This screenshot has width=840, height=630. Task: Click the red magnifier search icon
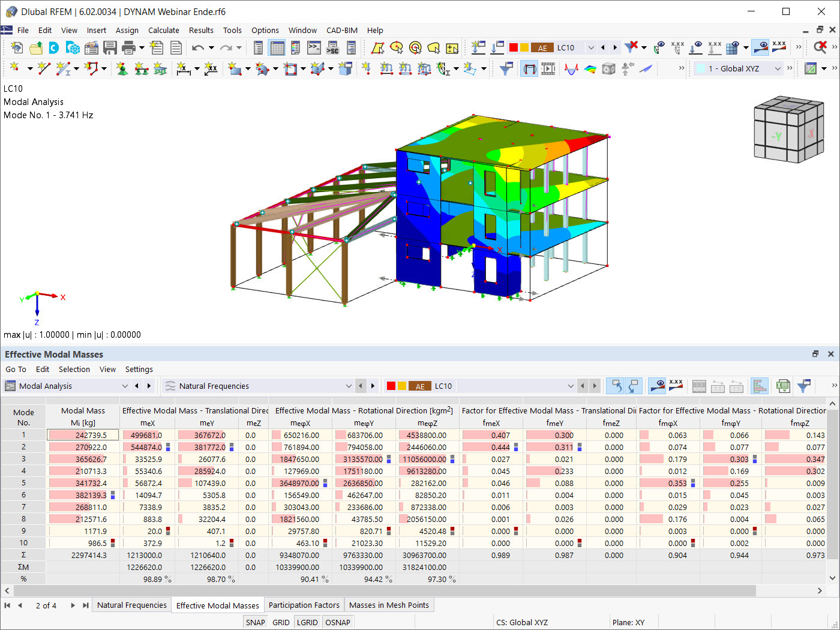[820, 47]
